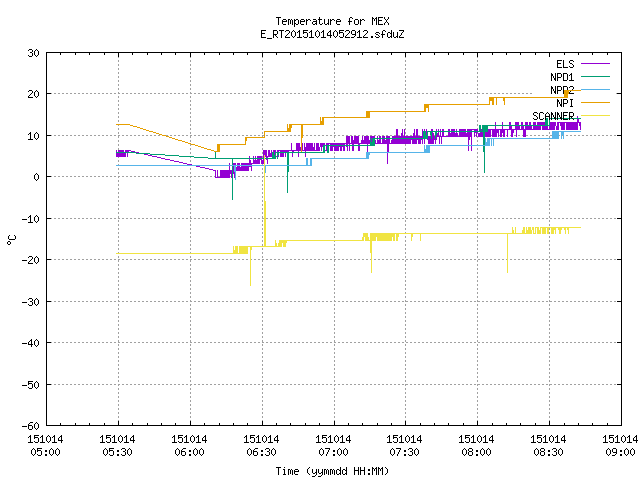640x480 pixels.
Task: Click the x-axis tick label 151014 05:30
Action: (118, 446)
